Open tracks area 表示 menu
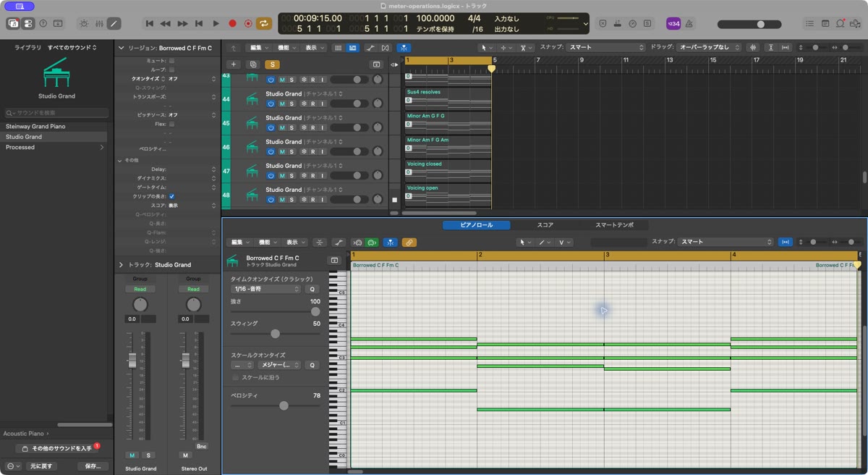The height and width of the screenshot is (475, 868). (x=314, y=48)
